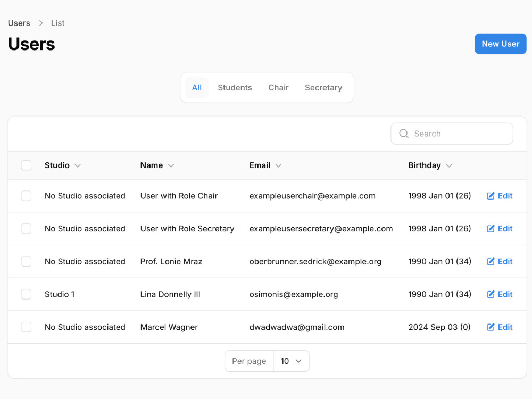532x399 pixels.
Task: Show the Secretary tab
Action: (x=323, y=88)
